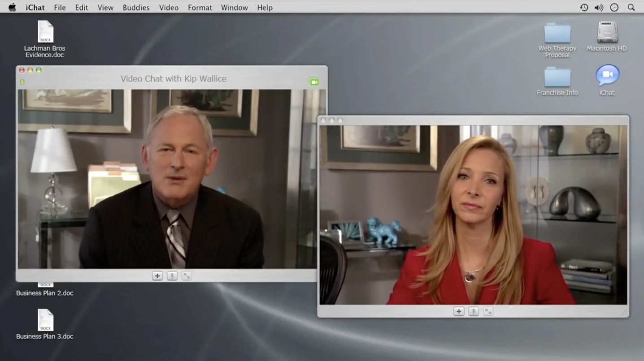Viewport: 644px width, 361px height.
Task: Select the Franchise Info folder
Action: 557,77
